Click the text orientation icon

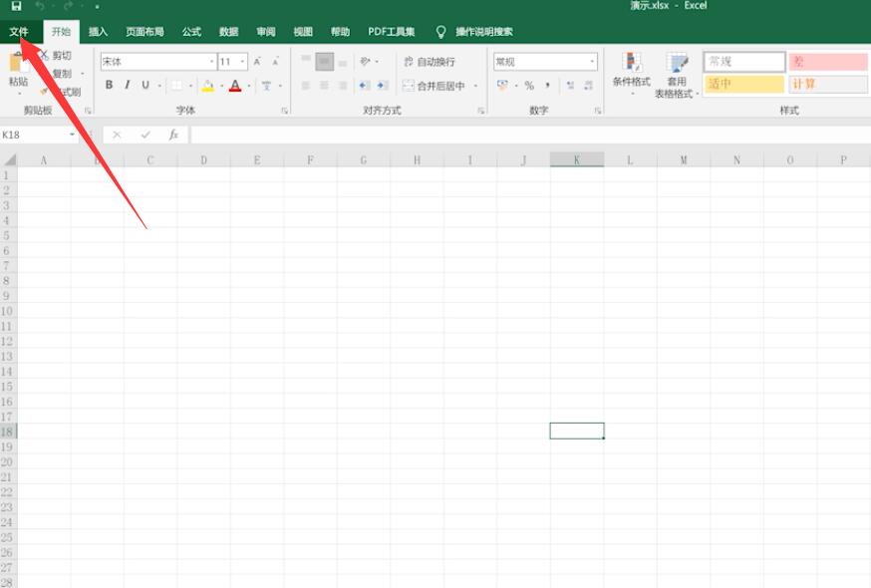365,61
